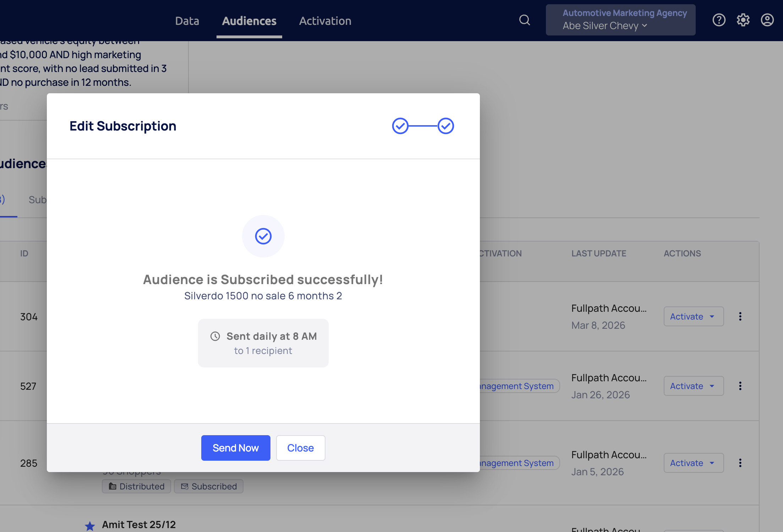Switch to the Activation tab
Screen dimensions: 783x532
325,21
